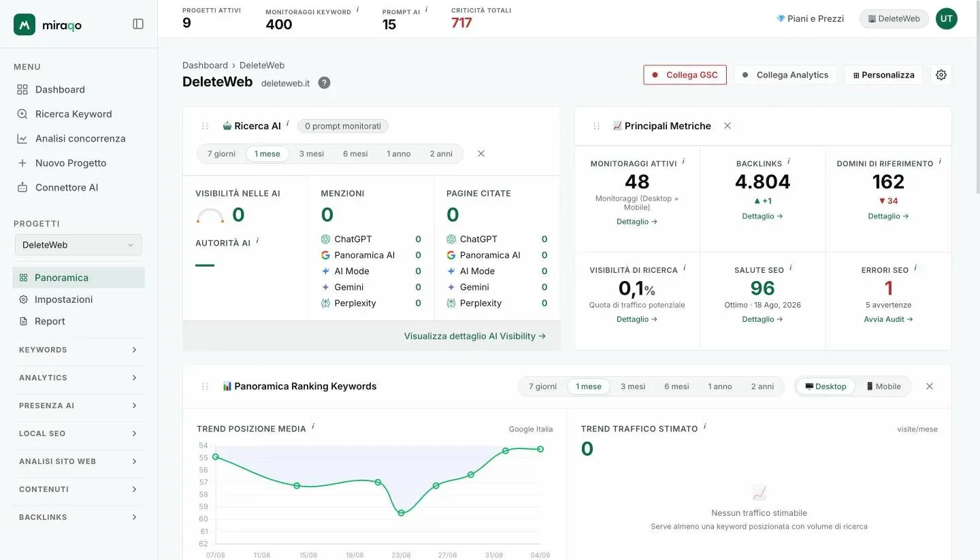Expand the KEYWORDS section
980x560 pixels.
click(x=78, y=350)
